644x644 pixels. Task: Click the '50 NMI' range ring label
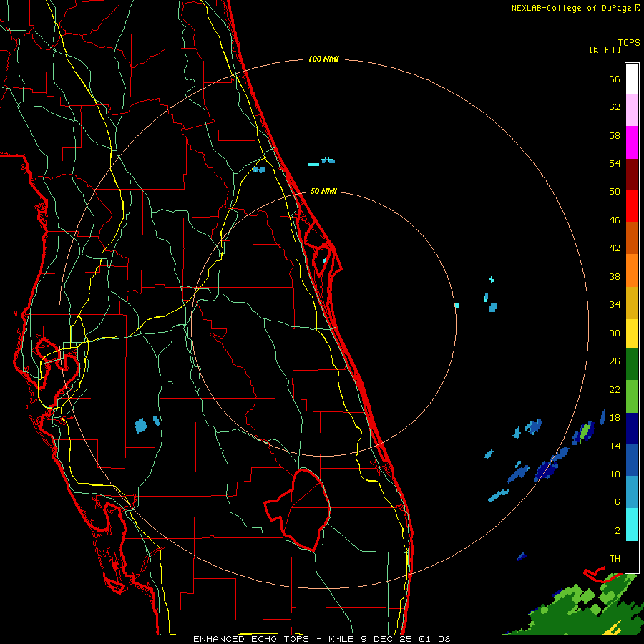(323, 191)
